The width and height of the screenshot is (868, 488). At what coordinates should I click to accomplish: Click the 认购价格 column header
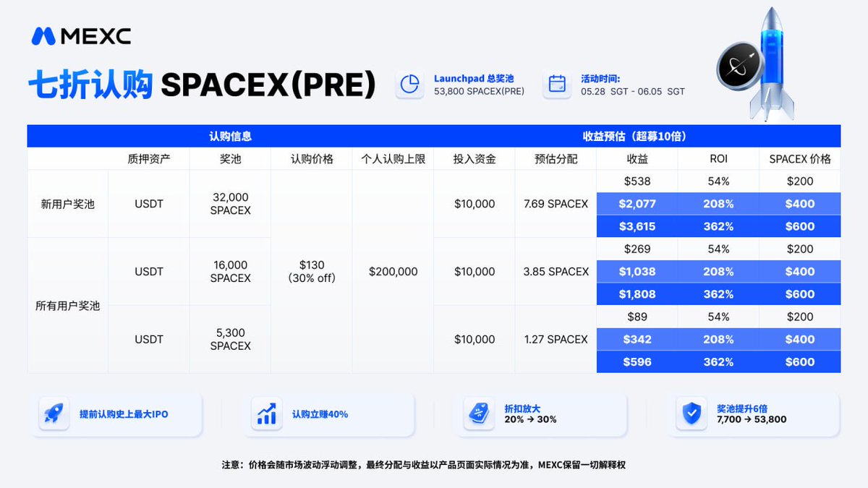point(312,159)
